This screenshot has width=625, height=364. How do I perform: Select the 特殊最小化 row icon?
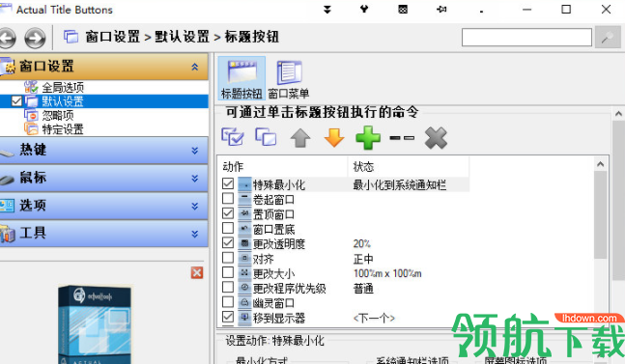pos(244,184)
